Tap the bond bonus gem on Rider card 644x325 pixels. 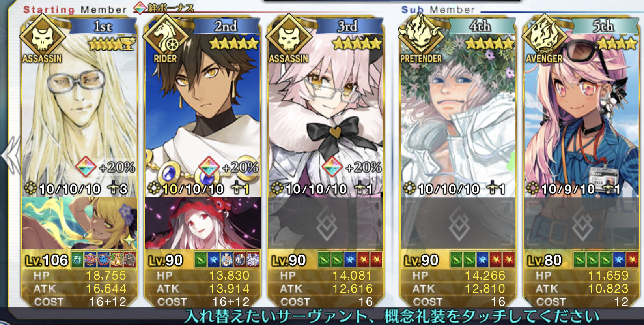coord(209,167)
